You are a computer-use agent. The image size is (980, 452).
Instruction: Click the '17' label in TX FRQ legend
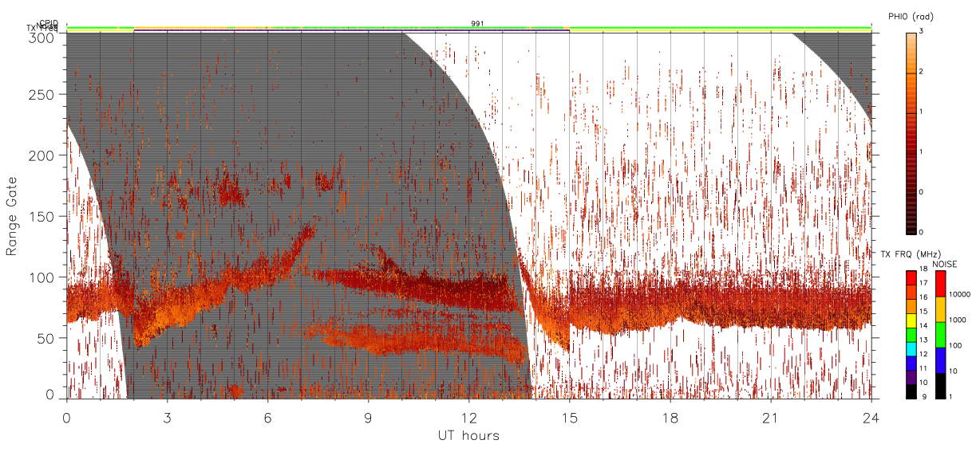click(923, 284)
